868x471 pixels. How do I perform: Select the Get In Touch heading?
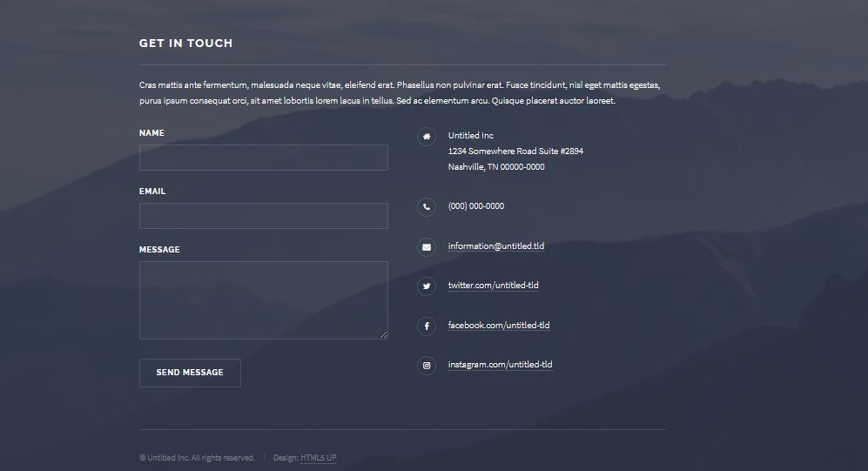tap(186, 44)
